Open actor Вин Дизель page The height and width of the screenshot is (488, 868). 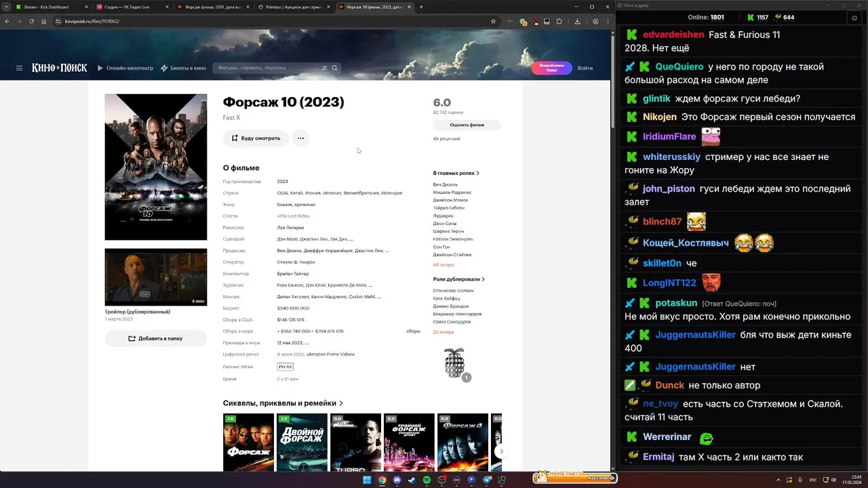click(446, 184)
